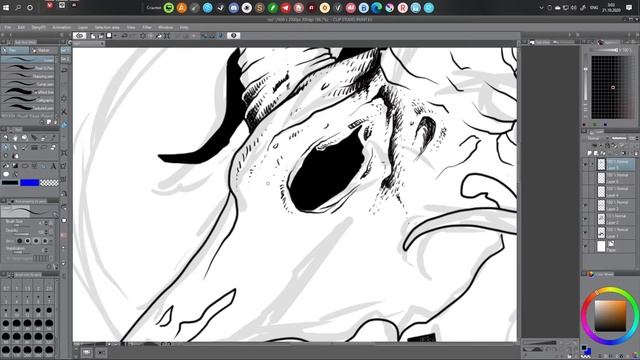Select the Textured pen brush
The image size is (640, 360).
pos(28,108)
